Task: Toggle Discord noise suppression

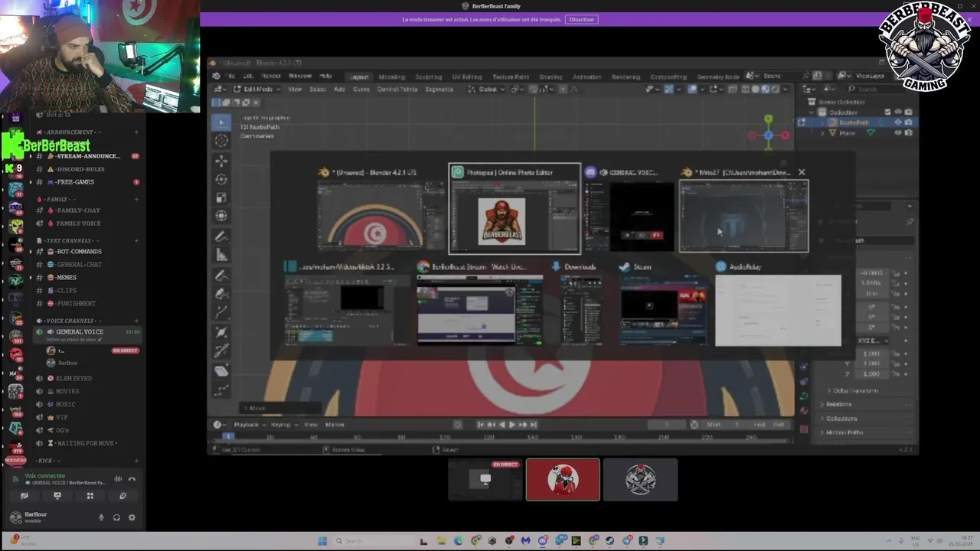Action: [118, 479]
